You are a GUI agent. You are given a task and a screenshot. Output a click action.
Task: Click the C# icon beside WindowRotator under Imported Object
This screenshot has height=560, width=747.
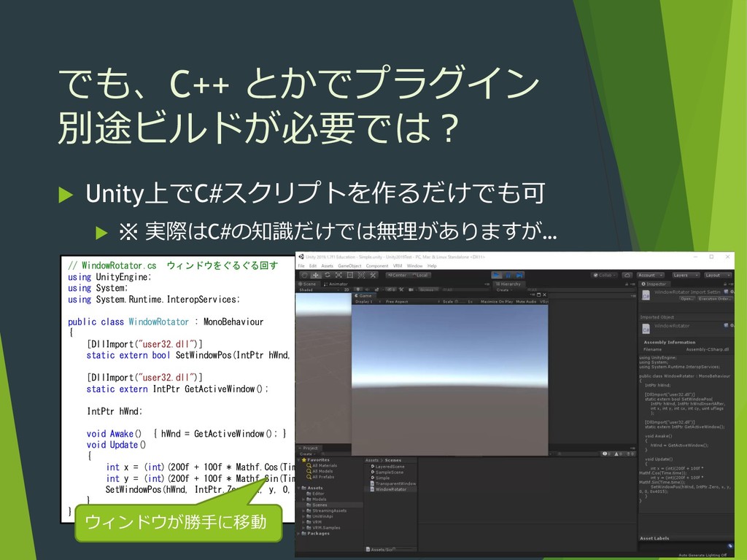tap(646, 328)
